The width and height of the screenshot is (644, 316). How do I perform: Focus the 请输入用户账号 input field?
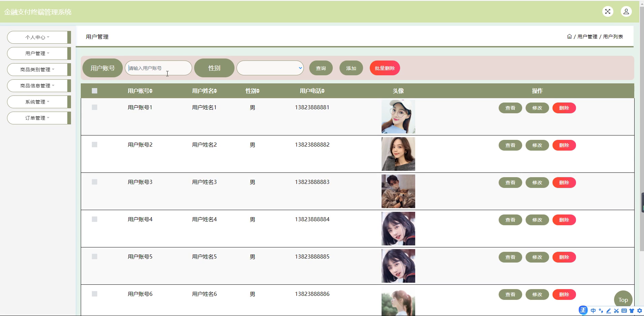158,68
